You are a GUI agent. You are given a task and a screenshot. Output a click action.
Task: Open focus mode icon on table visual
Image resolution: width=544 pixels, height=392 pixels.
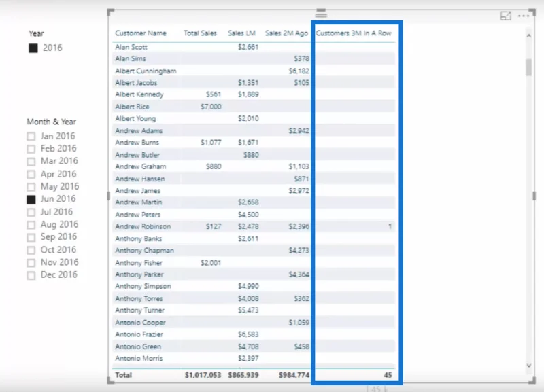tap(505, 16)
